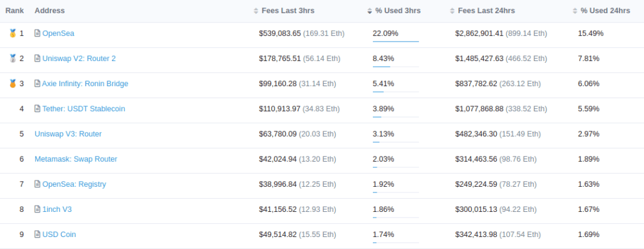This screenshot has width=644, height=249.
Task: Click the 8.43% usage bar for Uniswap V2
Action: [x=396, y=67]
